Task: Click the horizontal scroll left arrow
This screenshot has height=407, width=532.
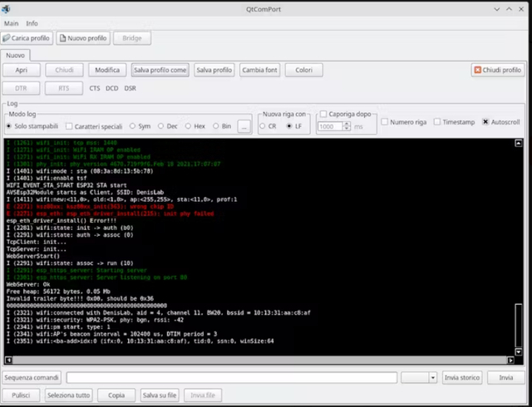Action: pyautogui.click(x=8, y=360)
